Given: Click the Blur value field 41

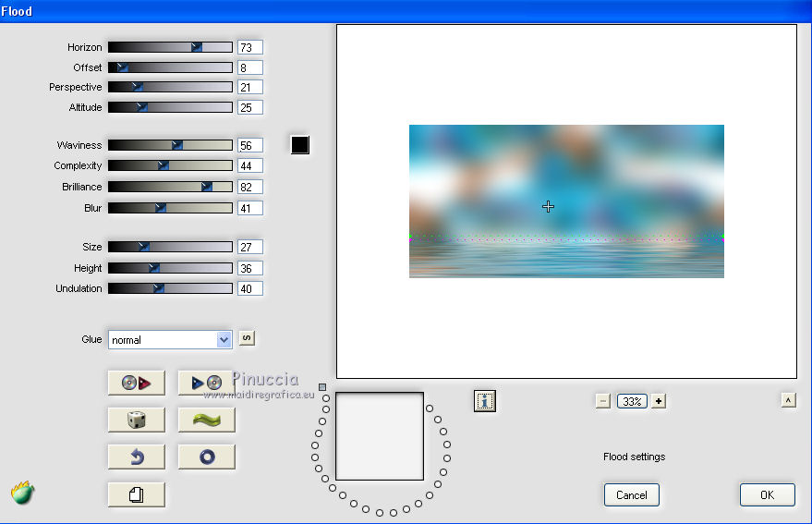Looking at the screenshot, I should click(250, 208).
